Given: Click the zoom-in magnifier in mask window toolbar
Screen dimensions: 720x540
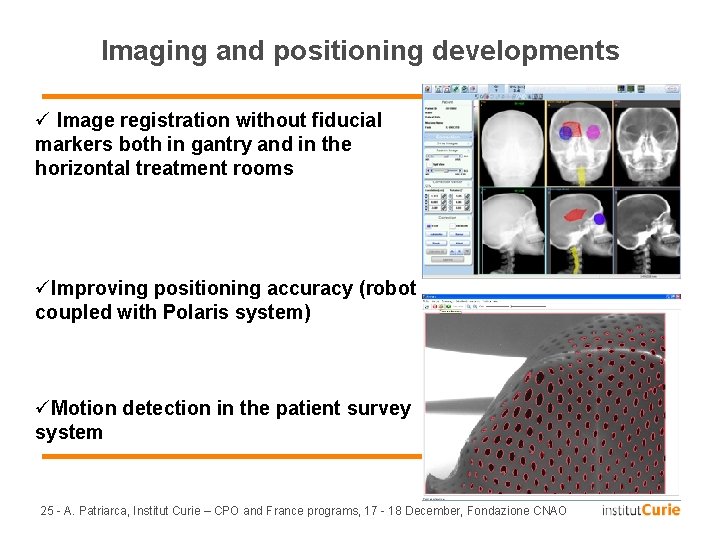Looking at the screenshot, I should pyautogui.click(x=468, y=306).
